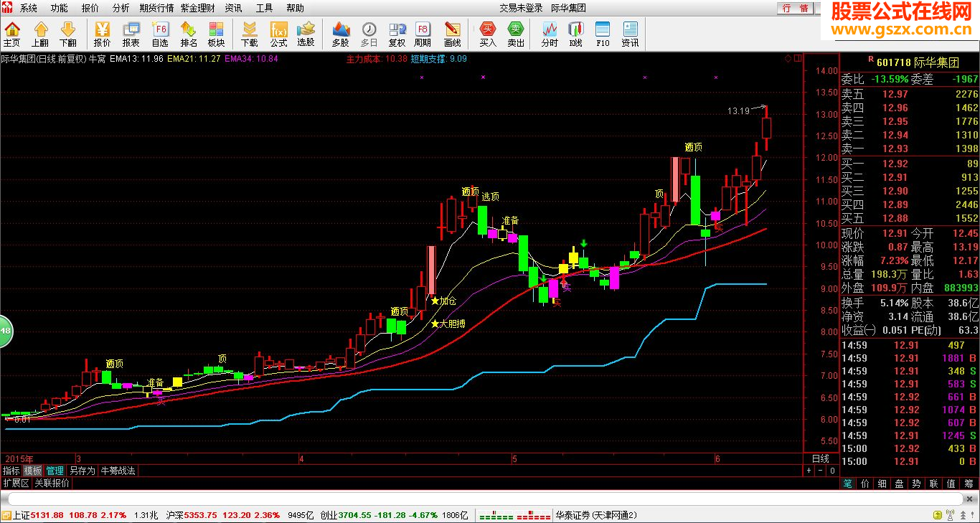This screenshot has width=980, height=523.
Task: Open the 选股 stock picker icon
Action: 306,34
